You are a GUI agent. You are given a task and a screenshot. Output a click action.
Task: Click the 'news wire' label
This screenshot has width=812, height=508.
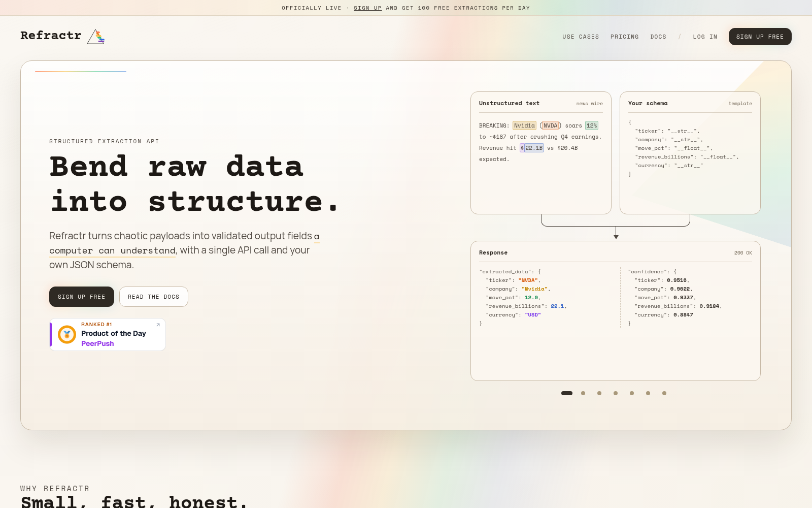tap(590, 104)
